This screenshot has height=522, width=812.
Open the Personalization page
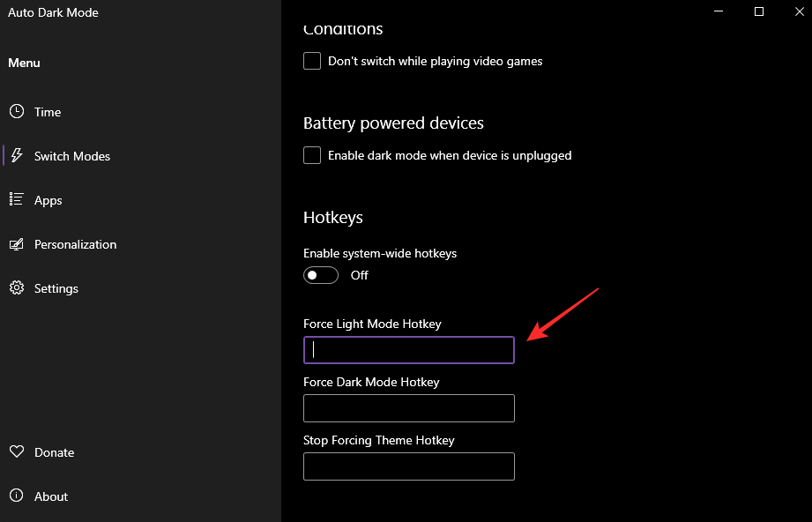point(75,244)
